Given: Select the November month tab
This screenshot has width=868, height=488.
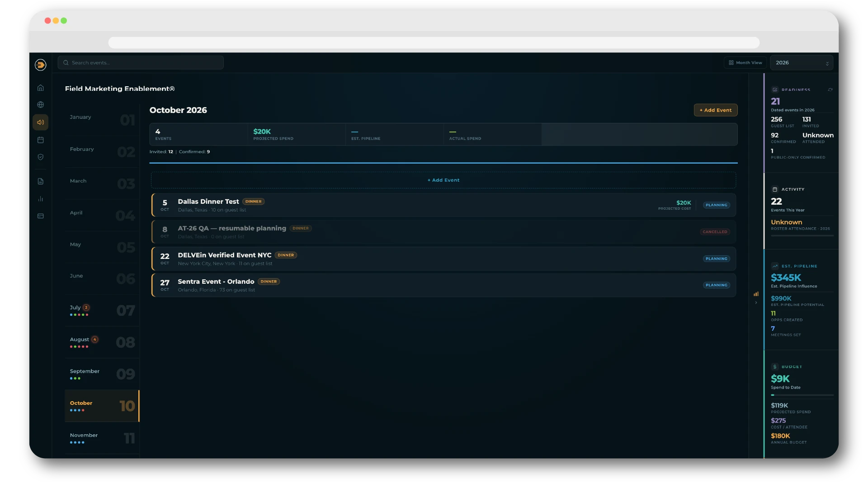Looking at the screenshot, I should (x=102, y=438).
